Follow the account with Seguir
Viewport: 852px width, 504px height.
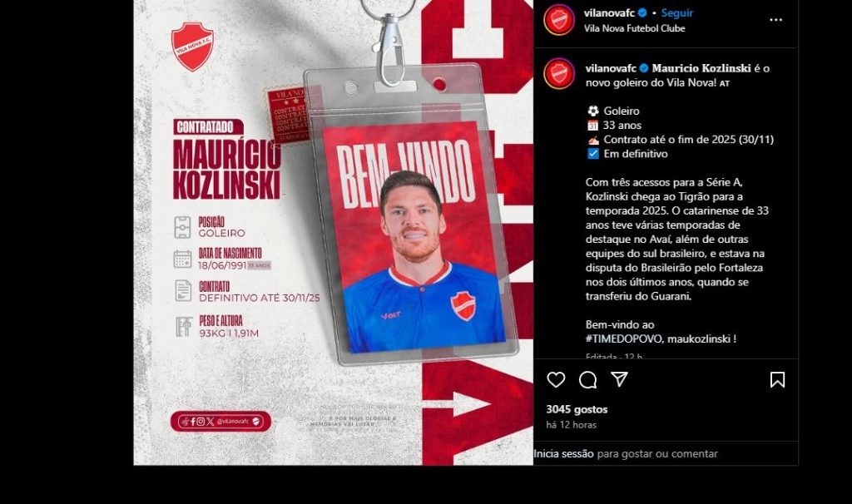(x=677, y=12)
